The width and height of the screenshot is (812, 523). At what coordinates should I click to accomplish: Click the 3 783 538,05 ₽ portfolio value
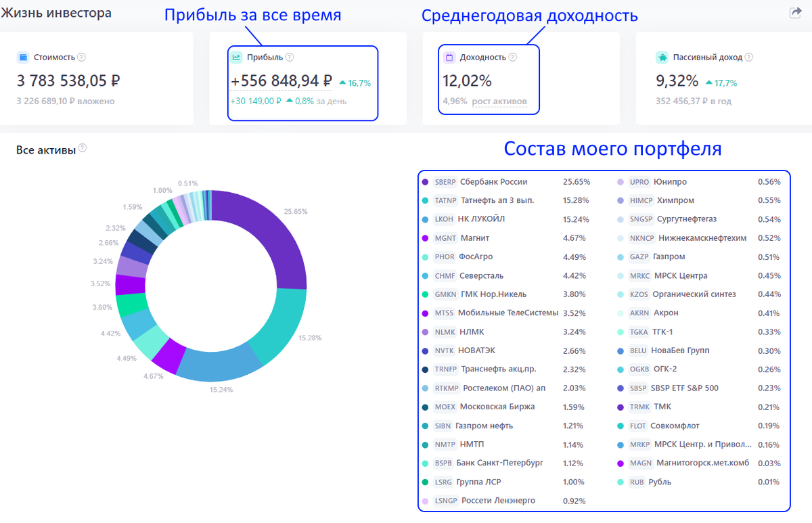click(x=68, y=81)
